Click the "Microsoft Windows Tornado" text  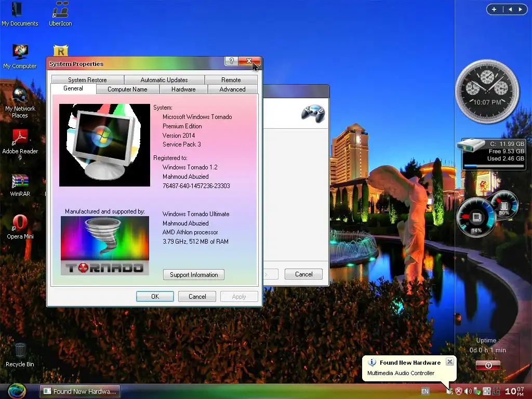point(197,117)
